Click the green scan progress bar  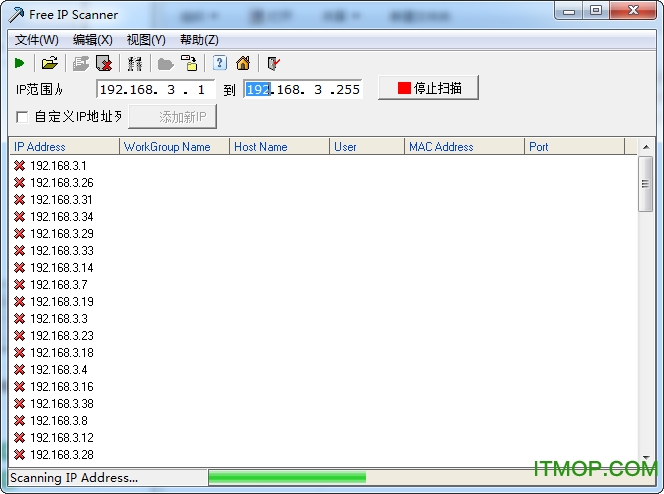[x=287, y=477]
